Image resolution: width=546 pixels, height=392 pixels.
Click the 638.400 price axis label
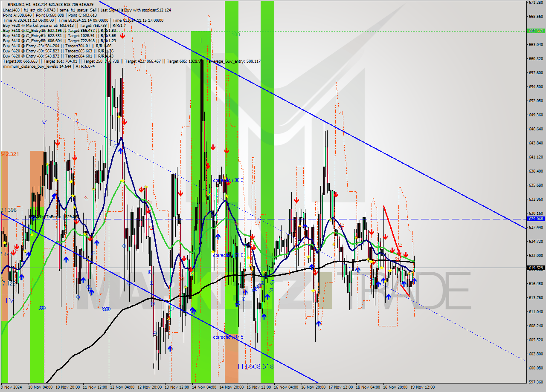click(x=535, y=171)
